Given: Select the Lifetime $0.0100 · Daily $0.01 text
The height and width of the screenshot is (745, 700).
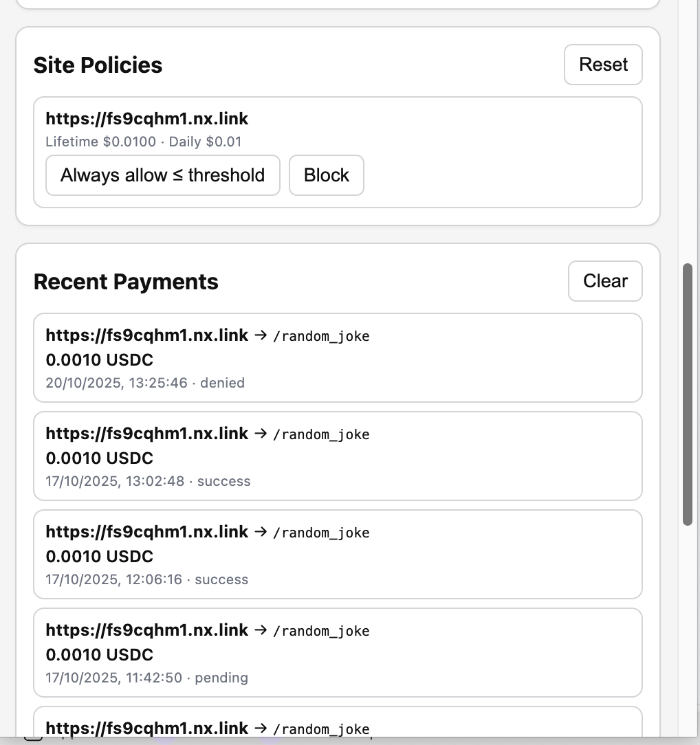Looking at the screenshot, I should (143, 142).
